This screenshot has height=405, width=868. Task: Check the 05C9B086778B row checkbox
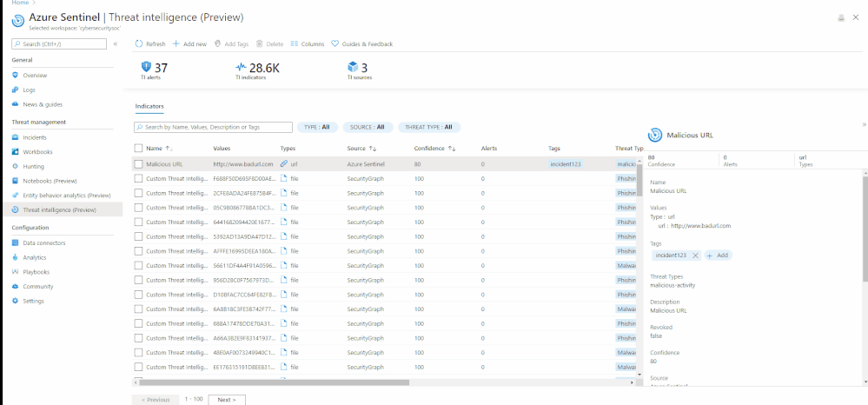point(138,208)
